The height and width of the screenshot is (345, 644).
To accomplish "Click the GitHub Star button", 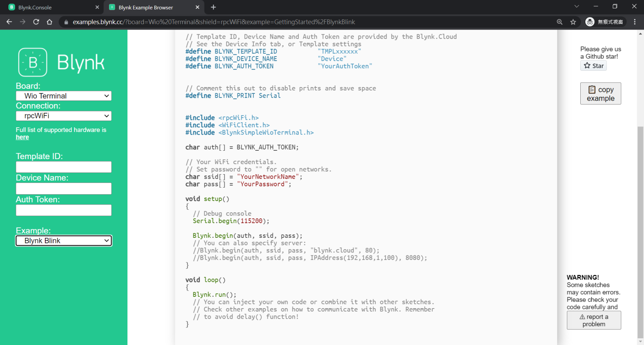I will click(x=593, y=66).
